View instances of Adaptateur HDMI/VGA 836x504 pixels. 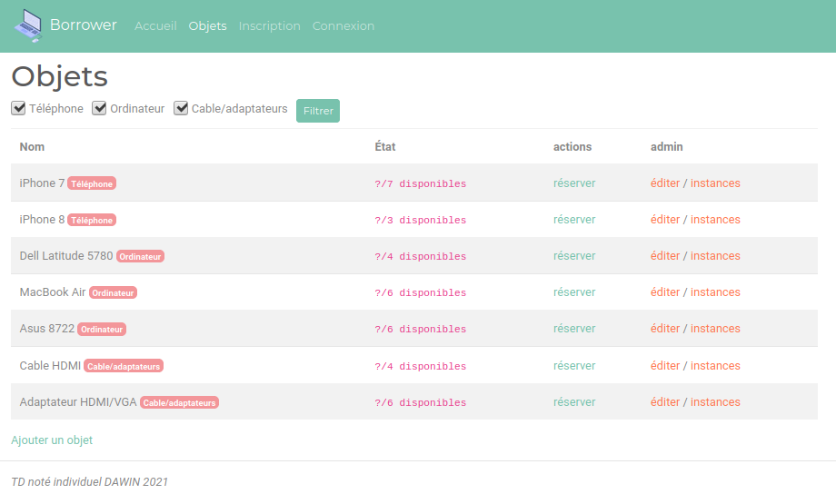coord(715,402)
